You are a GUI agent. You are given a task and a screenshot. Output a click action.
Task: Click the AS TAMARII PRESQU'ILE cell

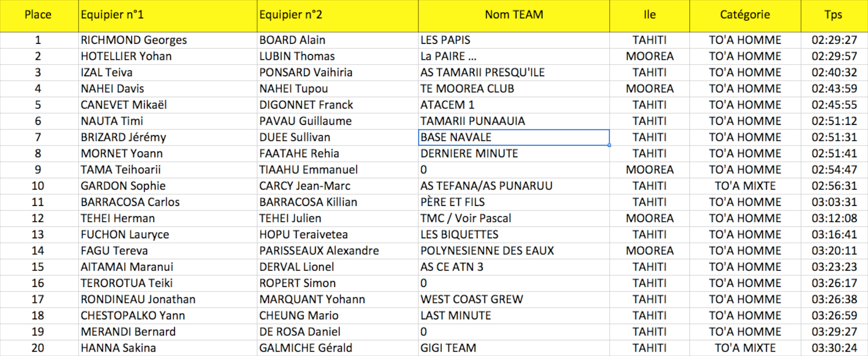click(482, 72)
